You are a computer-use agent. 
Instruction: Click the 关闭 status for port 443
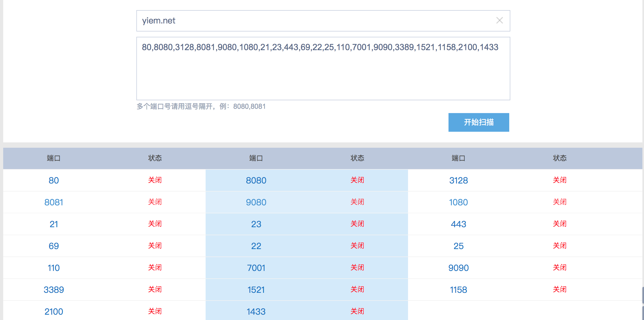tap(560, 224)
